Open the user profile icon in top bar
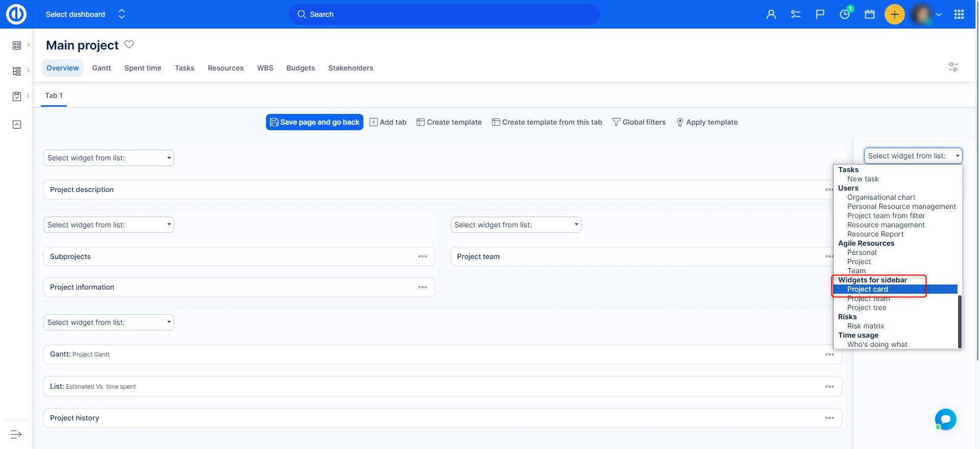 (x=771, y=14)
